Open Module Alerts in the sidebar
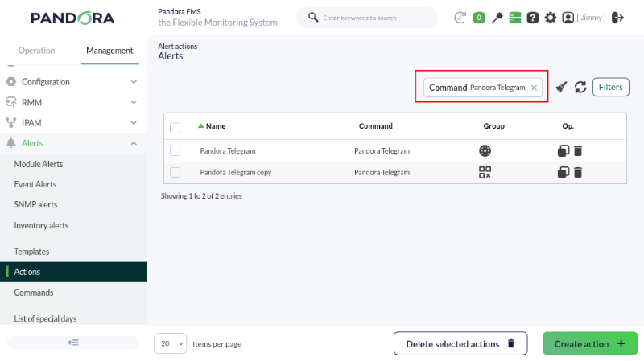 pos(39,164)
